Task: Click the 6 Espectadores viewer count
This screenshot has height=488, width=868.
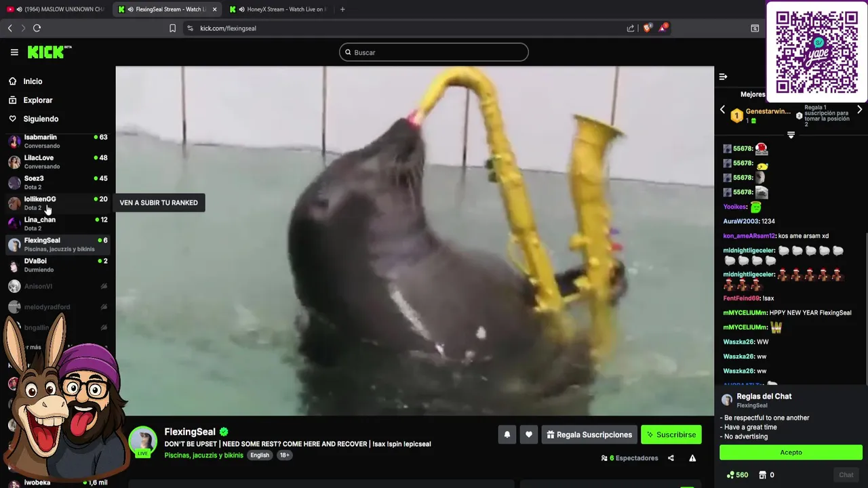Action: 630,458
